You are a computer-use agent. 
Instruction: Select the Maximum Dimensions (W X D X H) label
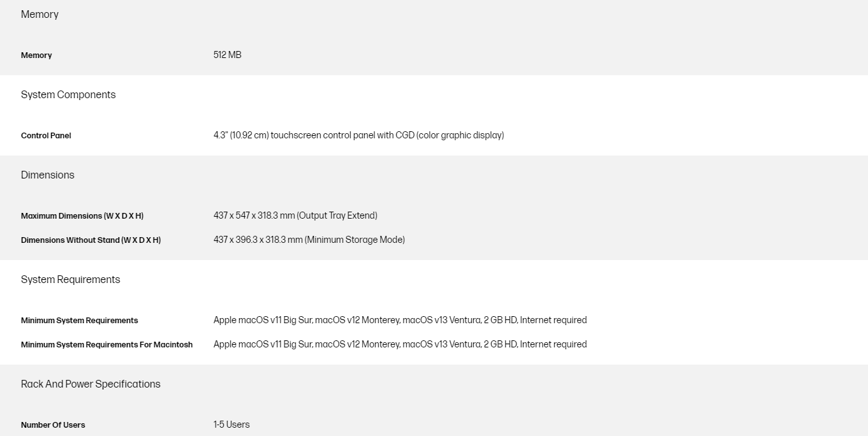click(82, 216)
